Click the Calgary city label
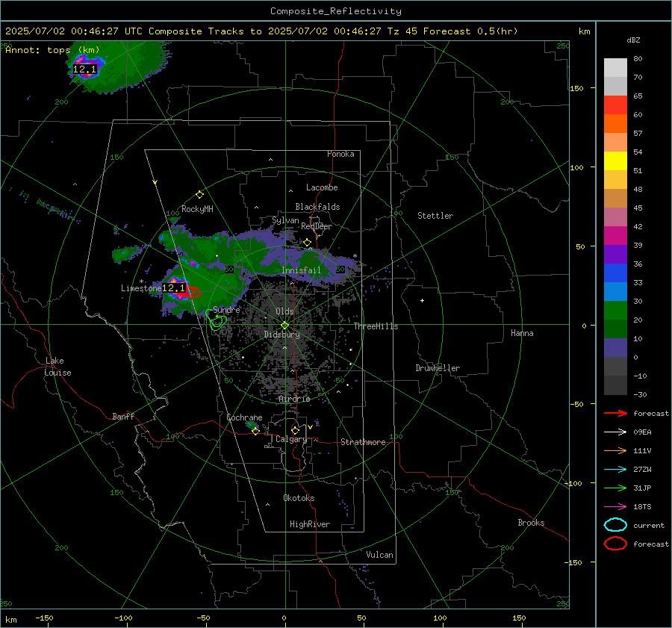 click(x=291, y=439)
